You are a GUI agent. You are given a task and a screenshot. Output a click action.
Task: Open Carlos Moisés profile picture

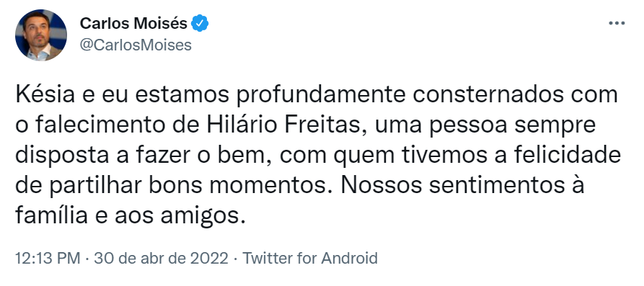click(41, 35)
